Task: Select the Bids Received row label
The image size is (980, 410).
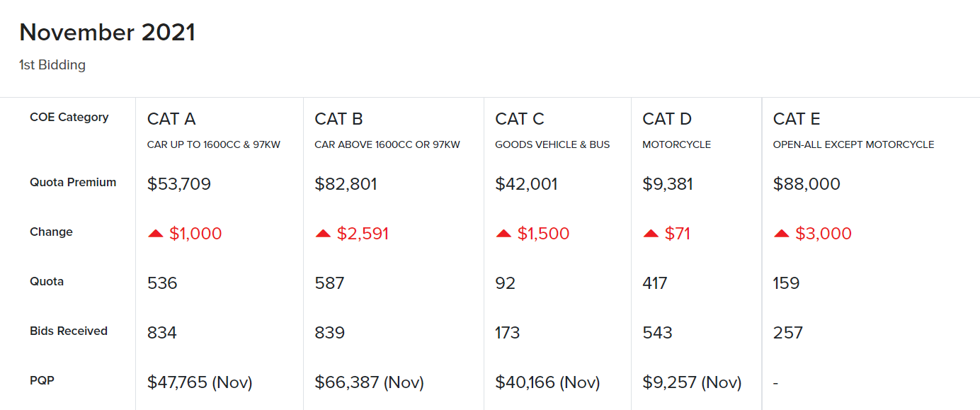Action: click(69, 331)
